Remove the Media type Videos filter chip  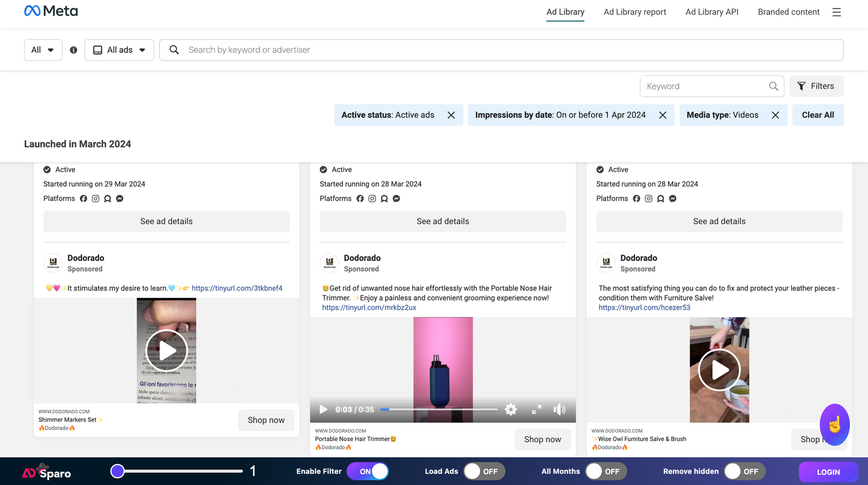[x=775, y=115]
